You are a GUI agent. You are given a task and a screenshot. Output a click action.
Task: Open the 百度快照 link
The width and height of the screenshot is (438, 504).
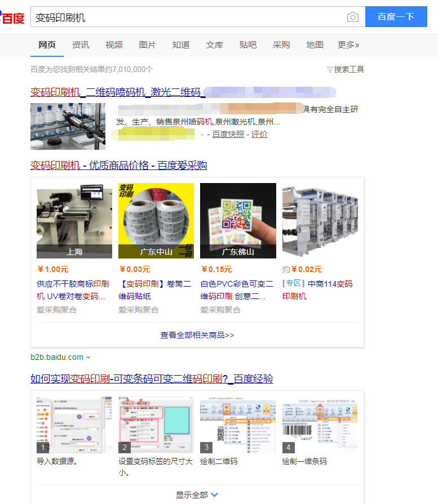tap(228, 135)
